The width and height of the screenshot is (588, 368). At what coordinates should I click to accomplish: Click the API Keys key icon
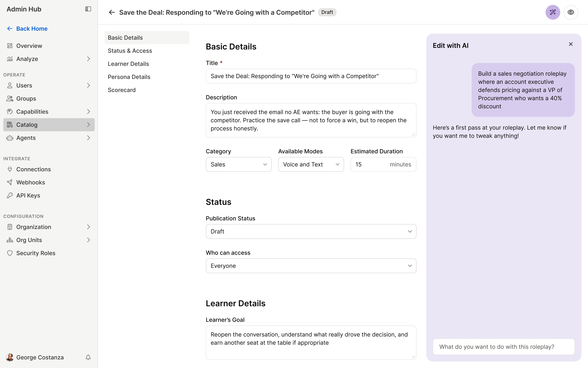click(x=10, y=195)
